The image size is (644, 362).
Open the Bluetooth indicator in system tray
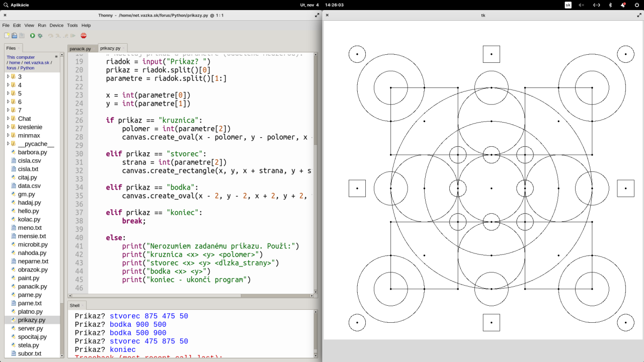610,5
